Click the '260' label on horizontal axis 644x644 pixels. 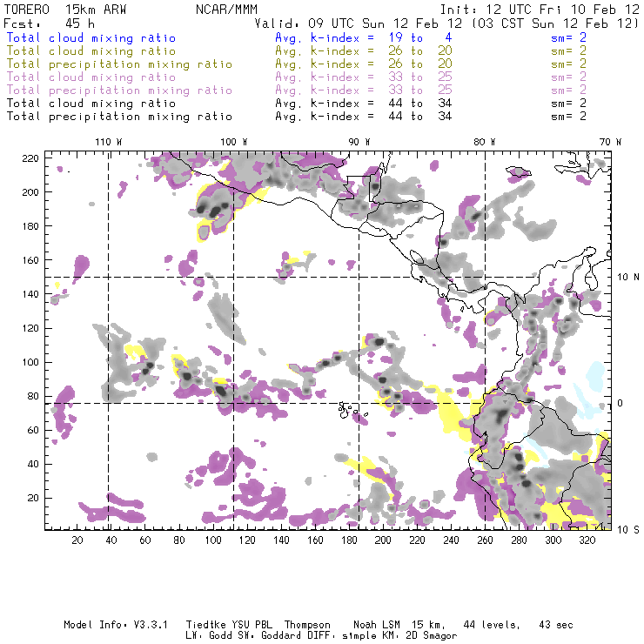485,540
